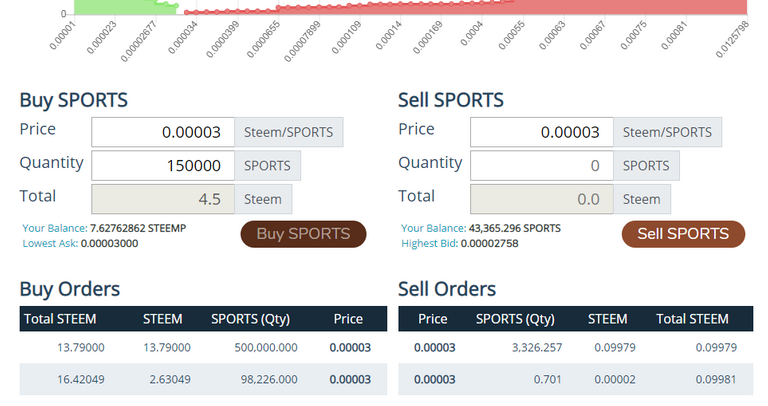The image size is (768, 406).
Task: Click the Price header in Sell Orders
Action: (432, 319)
